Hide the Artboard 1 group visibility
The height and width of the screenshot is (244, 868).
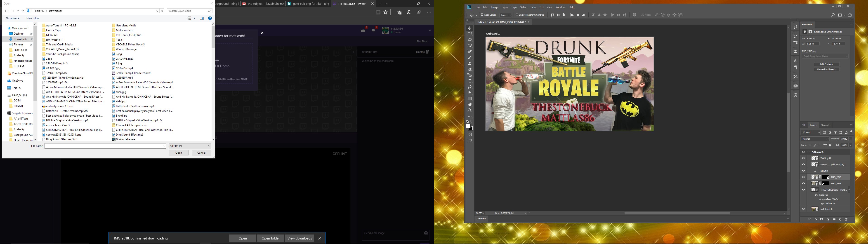pos(803,152)
